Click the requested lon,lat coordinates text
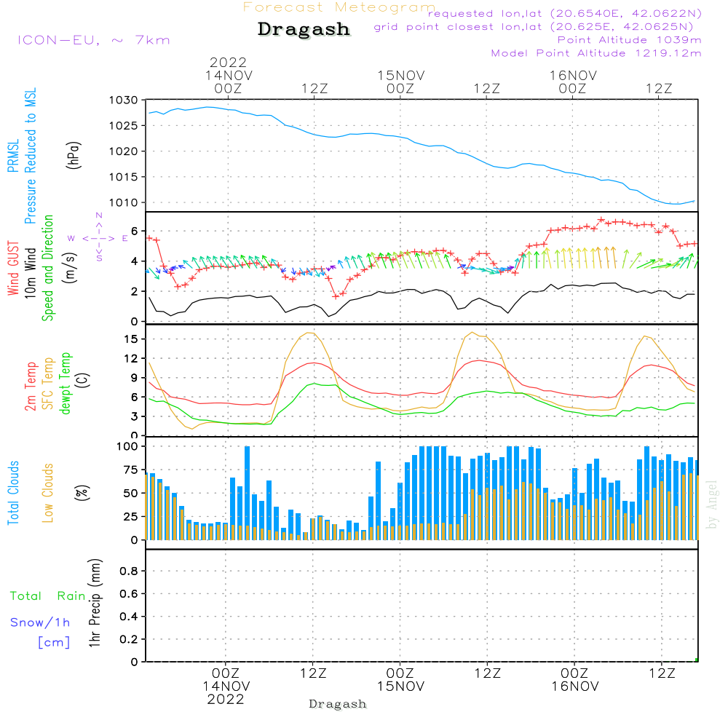728x728 pixels. point(564,13)
